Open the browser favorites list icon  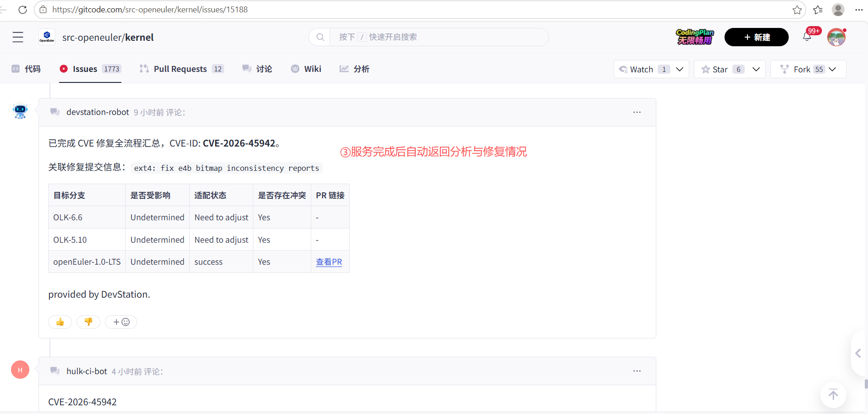pyautogui.click(x=818, y=10)
